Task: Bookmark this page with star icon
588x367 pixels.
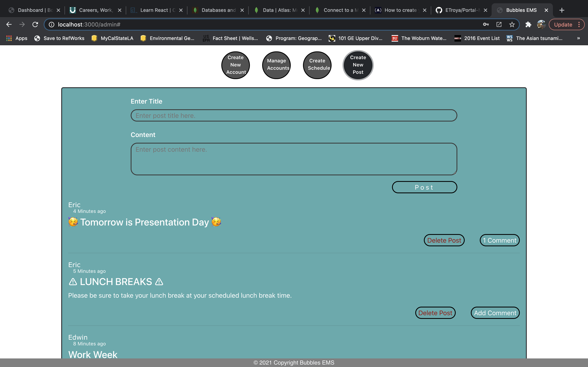Action: 512,24
